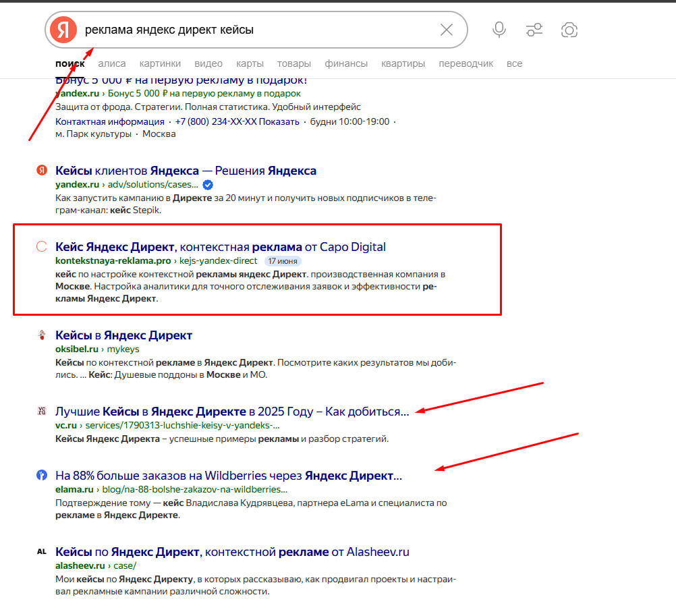Open oksibel.ru mykeys URL

[97, 349]
